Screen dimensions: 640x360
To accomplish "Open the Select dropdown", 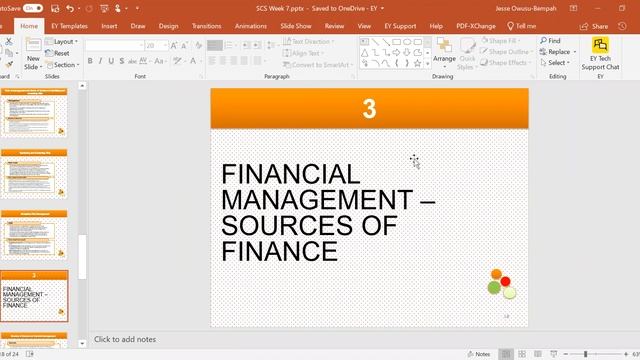I will (555, 63).
